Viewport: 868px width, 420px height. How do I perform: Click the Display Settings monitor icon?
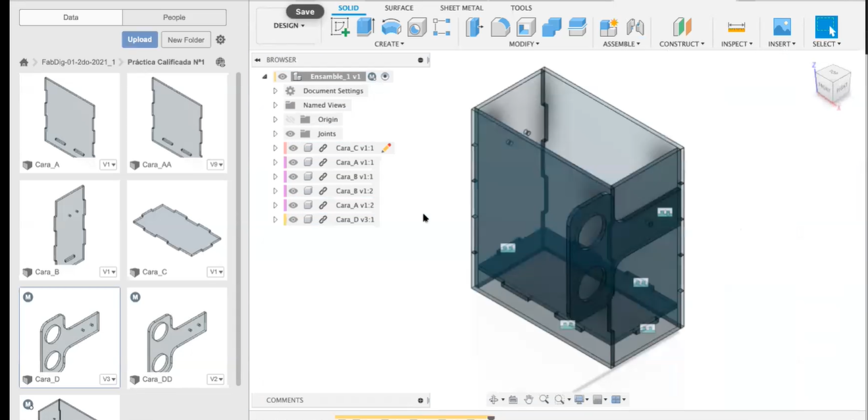[x=579, y=400]
